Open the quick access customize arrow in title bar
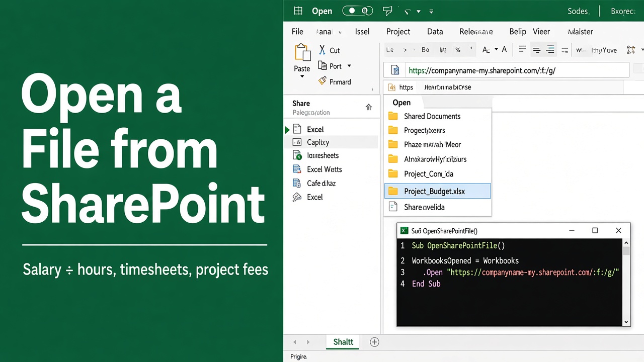This screenshot has height=362, width=644. pyautogui.click(x=432, y=12)
